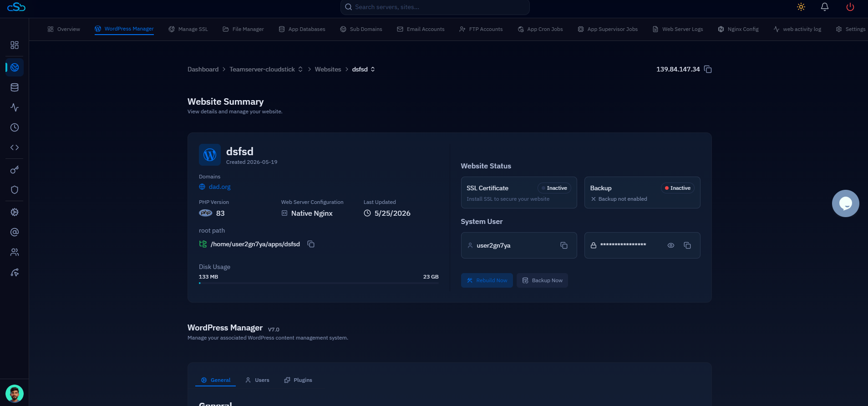Image resolution: width=868 pixels, height=406 pixels.
Task: Copy the system username user2gn7ya
Action: 564,245
